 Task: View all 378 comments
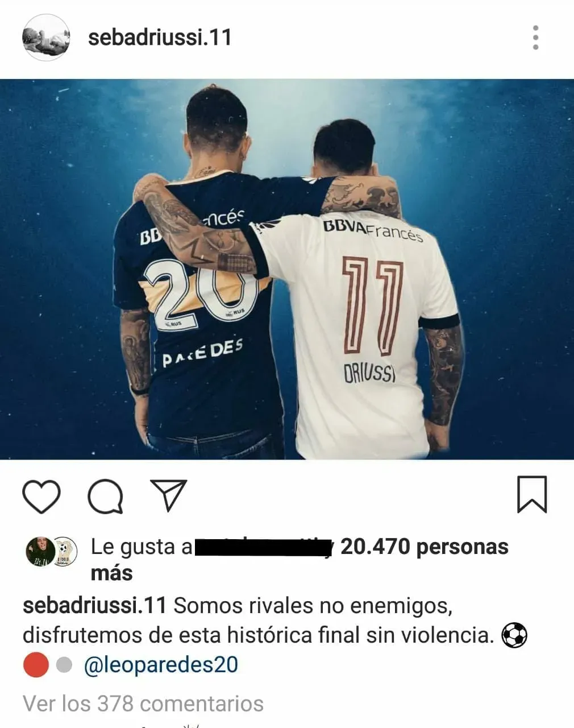click(143, 704)
